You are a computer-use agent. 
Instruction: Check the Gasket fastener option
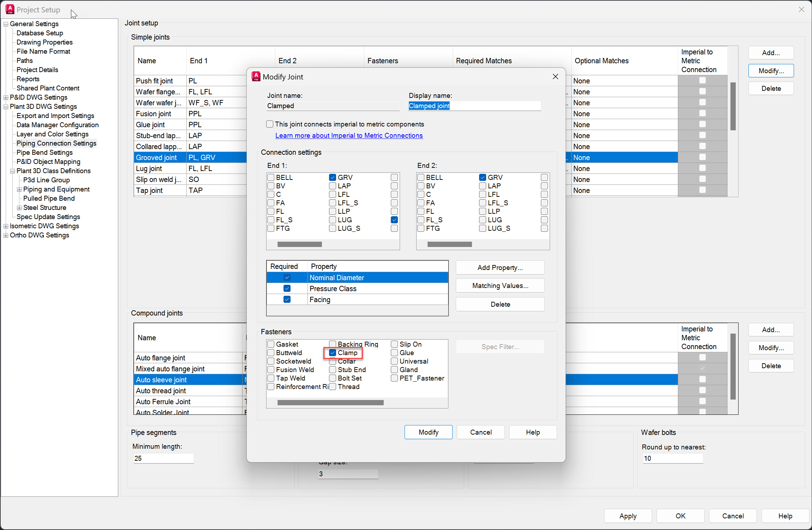(271, 344)
